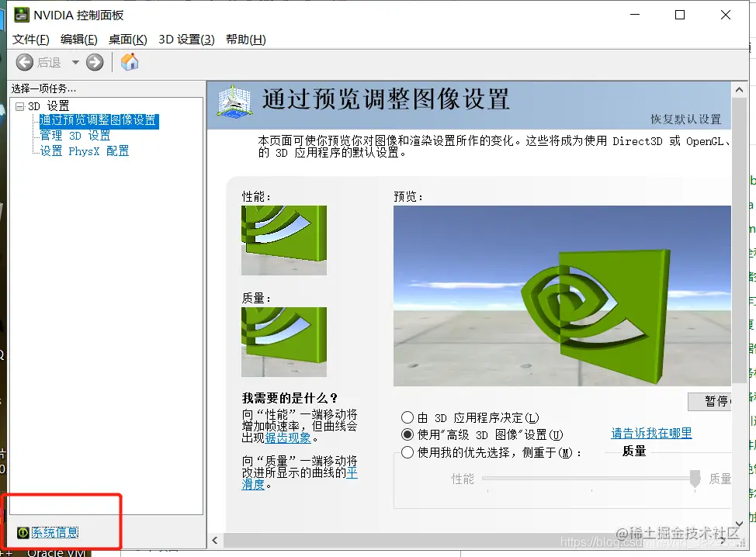Open the 文件(F) menu
This screenshot has width=756, height=557.
point(31,40)
